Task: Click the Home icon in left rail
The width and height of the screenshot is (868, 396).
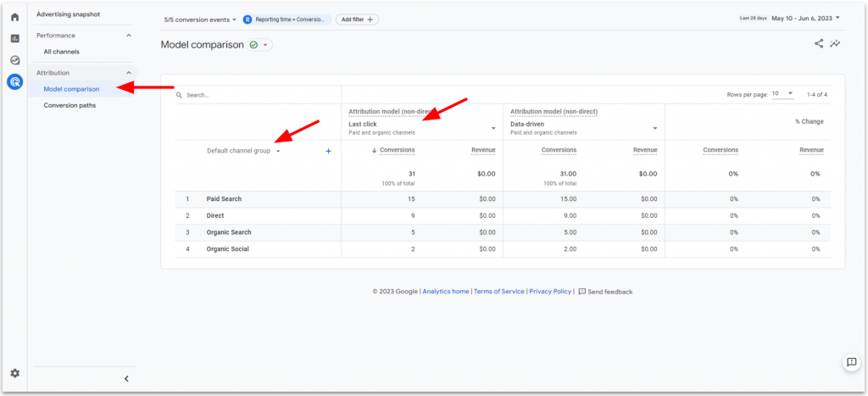Action: pyautogui.click(x=14, y=17)
